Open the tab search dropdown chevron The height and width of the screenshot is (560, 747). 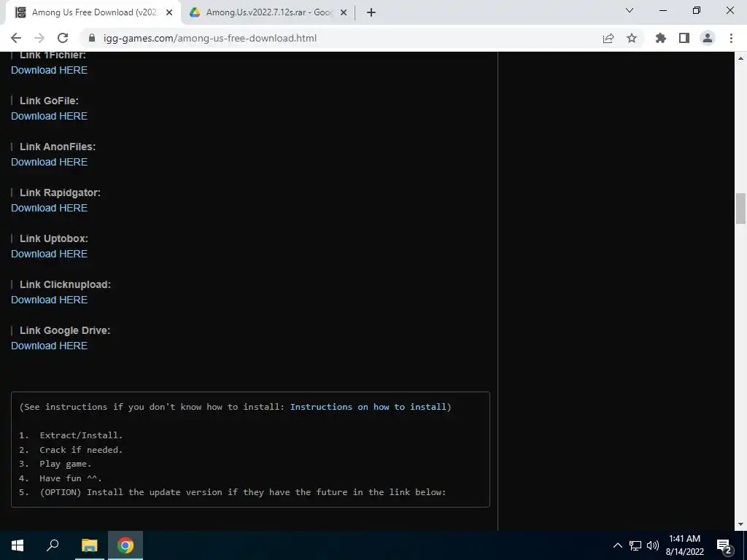(x=630, y=10)
